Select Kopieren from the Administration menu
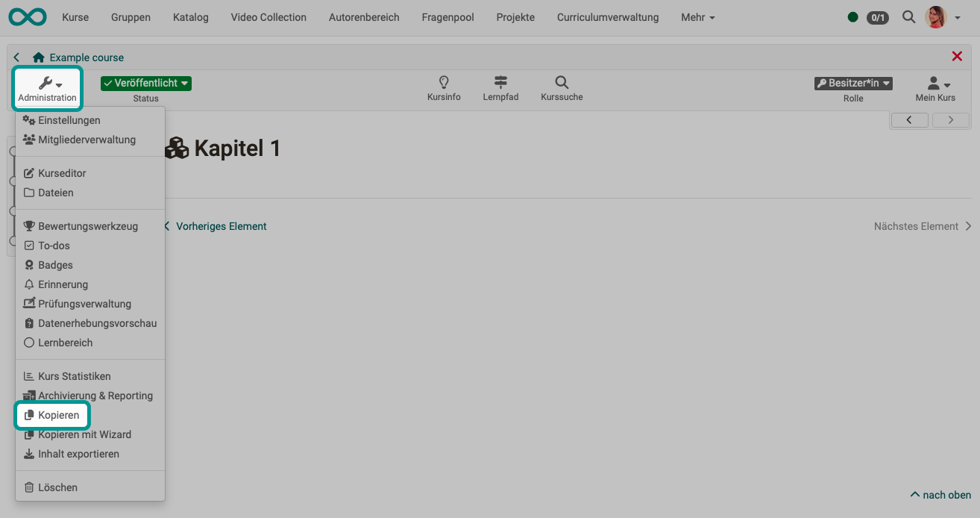 click(x=58, y=415)
